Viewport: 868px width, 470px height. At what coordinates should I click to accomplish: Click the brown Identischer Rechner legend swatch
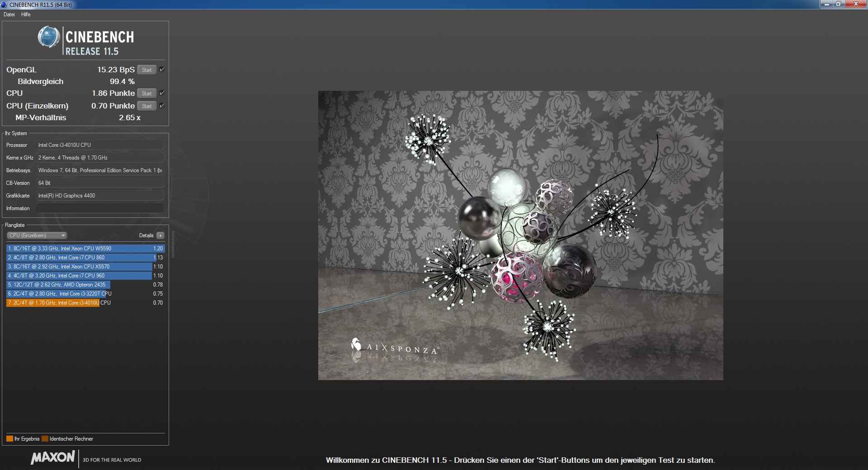[x=45, y=439]
